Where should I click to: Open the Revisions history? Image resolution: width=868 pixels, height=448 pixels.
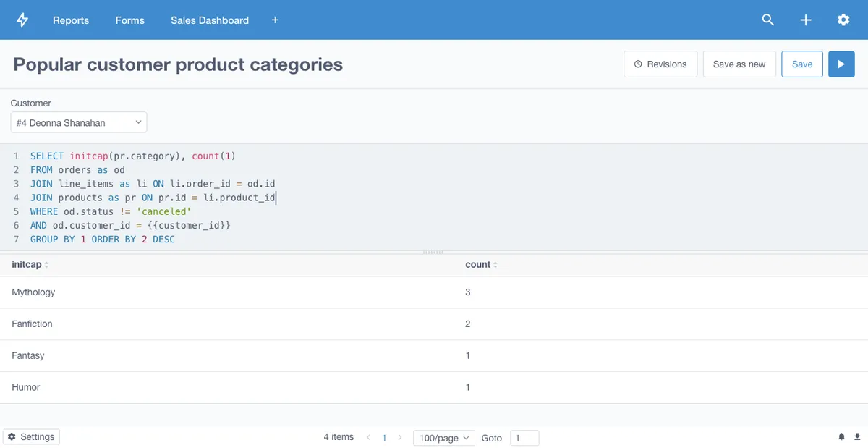(660, 64)
